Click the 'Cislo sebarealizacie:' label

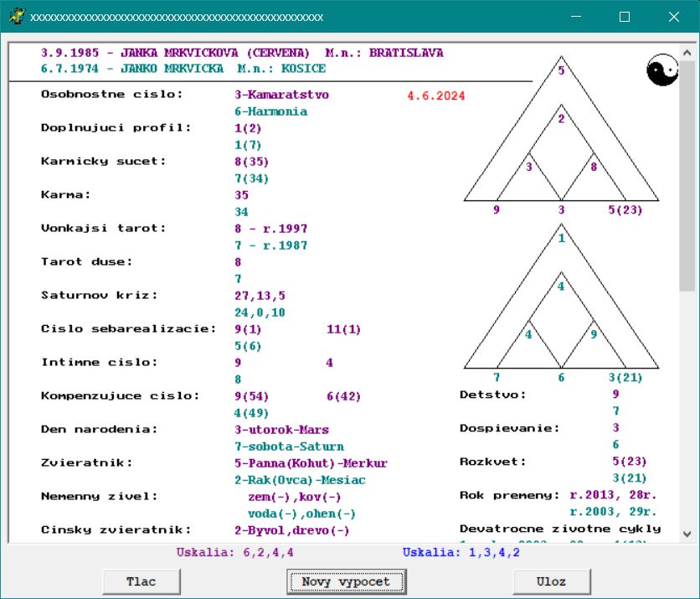[x=129, y=328]
